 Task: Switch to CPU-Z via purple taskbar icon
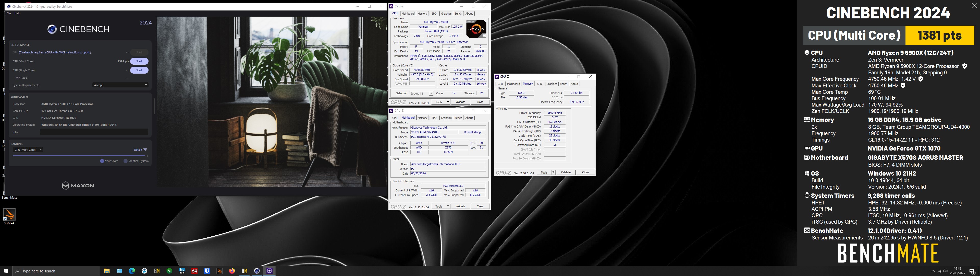(269, 271)
